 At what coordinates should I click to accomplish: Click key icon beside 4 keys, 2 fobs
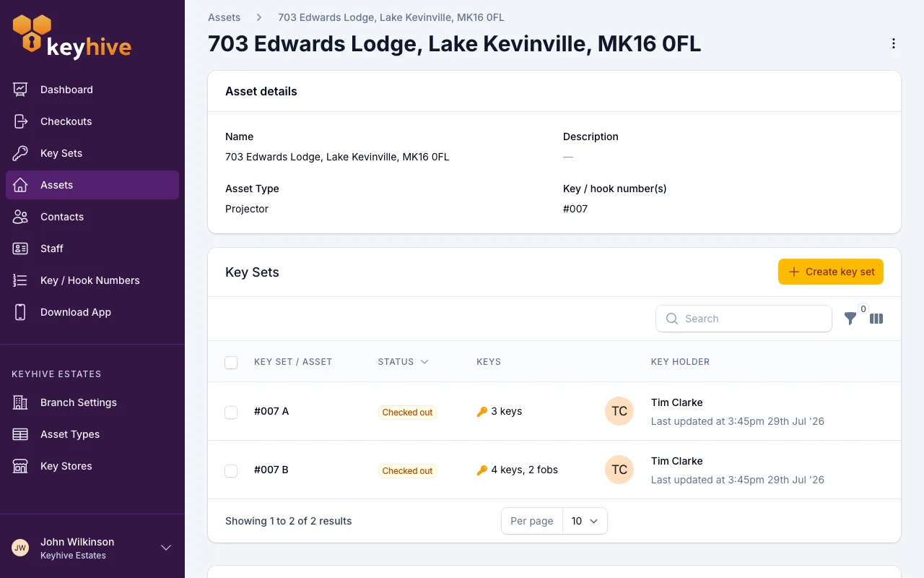pyautogui.click(x=482, y=470)
